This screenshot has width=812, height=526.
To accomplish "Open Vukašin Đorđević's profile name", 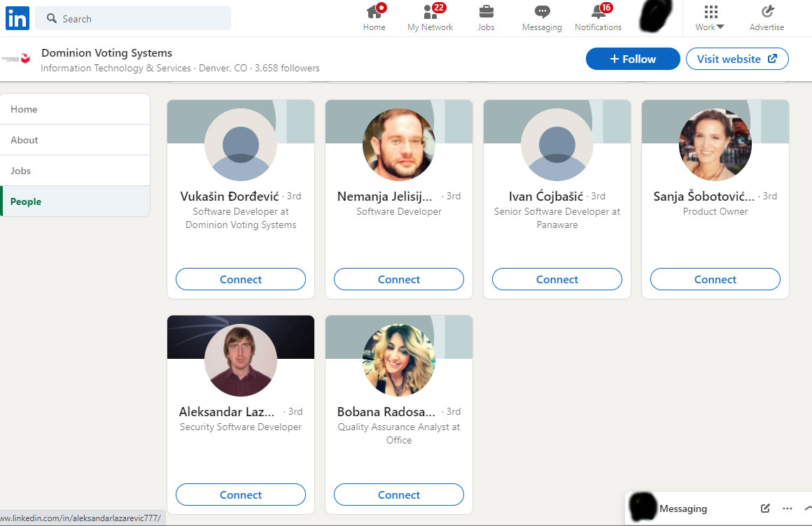I will coord(230,197).
